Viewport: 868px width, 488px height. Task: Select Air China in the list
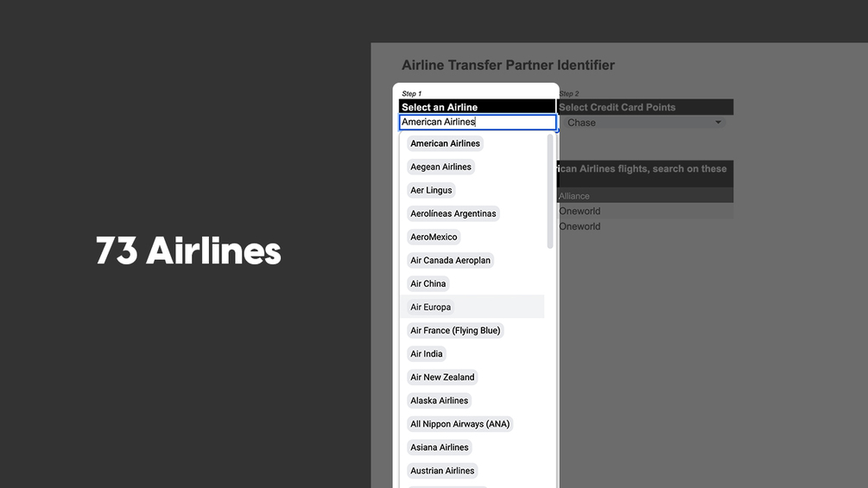[428, 284]
